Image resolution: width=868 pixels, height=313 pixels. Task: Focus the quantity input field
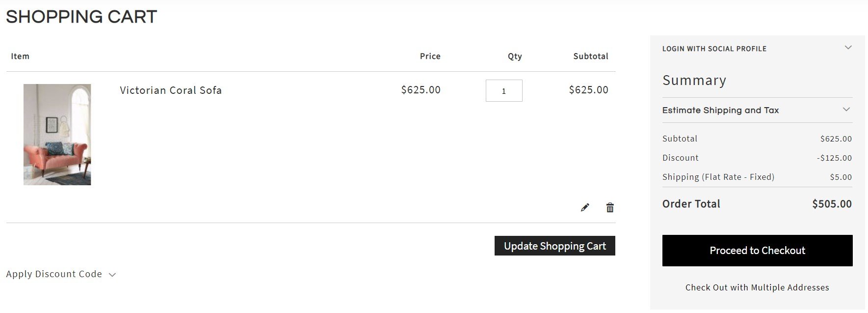(504, 90)
